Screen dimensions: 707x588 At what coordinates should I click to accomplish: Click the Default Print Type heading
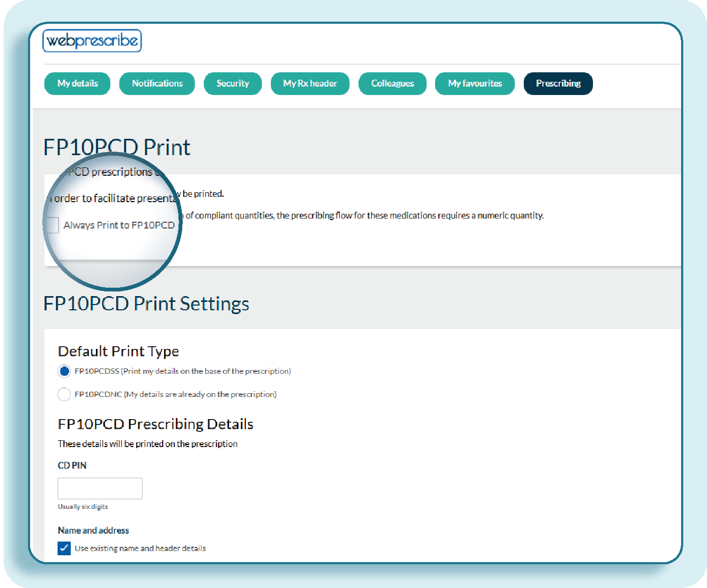118,351
